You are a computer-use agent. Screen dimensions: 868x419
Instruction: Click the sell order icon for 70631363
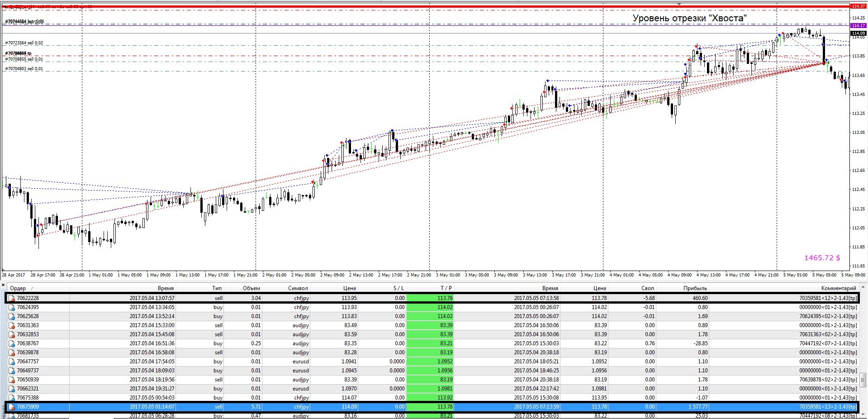(x=12, y=325)
